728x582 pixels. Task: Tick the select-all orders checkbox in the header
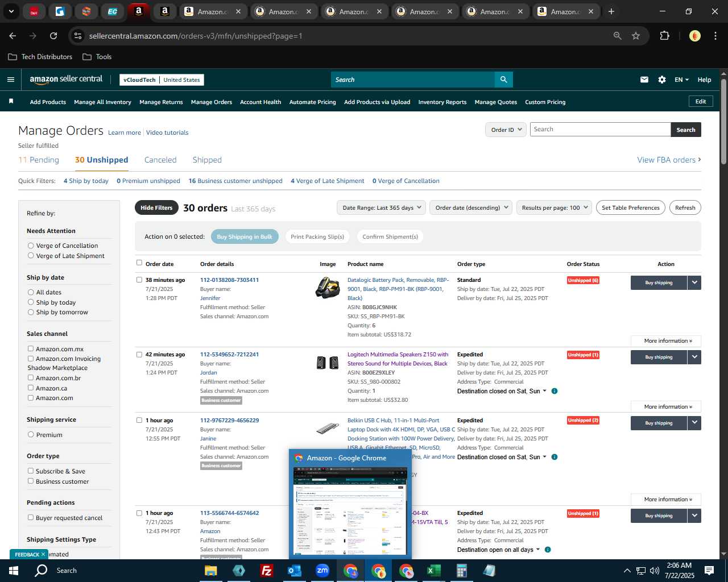(x=139, y=263)
